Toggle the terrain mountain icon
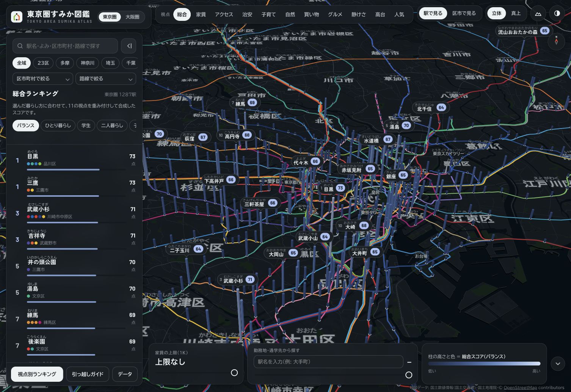The width and height of the screenshot is (571, 392). (538, 14)
